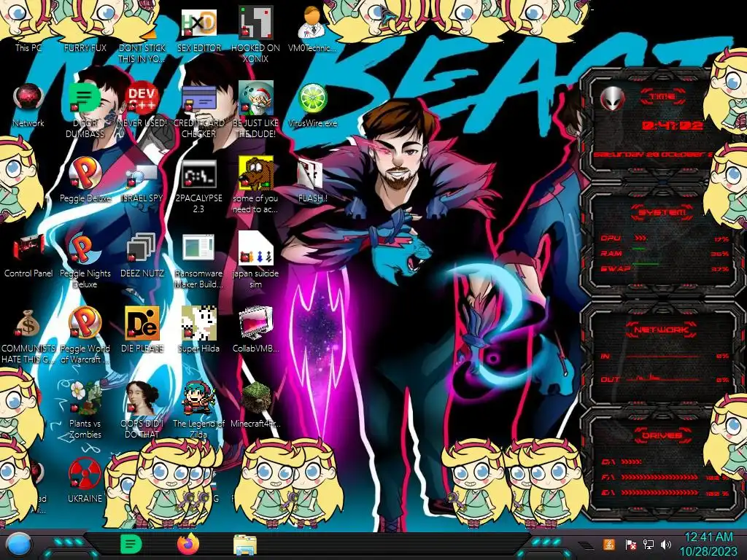
Task: Open the taskbar clock showing 12:41 AM
Action: pyautogui.click(x=708, y=544)
